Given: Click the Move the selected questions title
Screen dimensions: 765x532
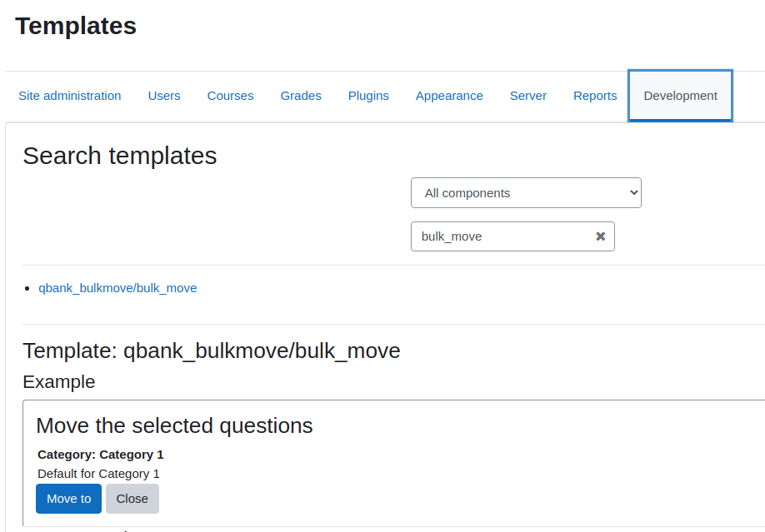Looking at the screenshot, I should (174, 425).
